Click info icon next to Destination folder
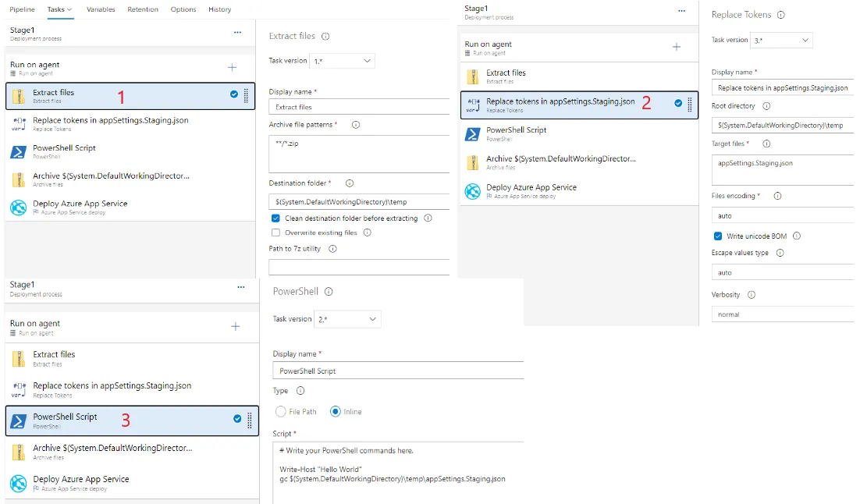Image resolution: width=860 pixels, height=504 pixels. [350, 183]
